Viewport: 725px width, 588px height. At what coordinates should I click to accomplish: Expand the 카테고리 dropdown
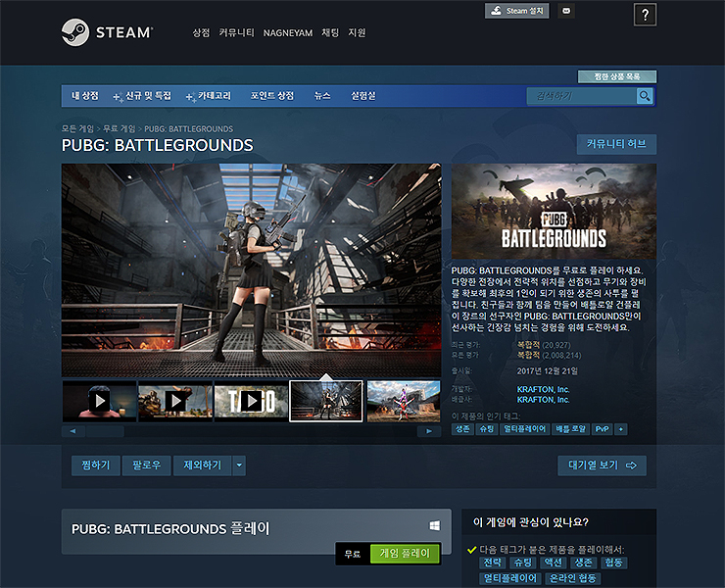209,96
